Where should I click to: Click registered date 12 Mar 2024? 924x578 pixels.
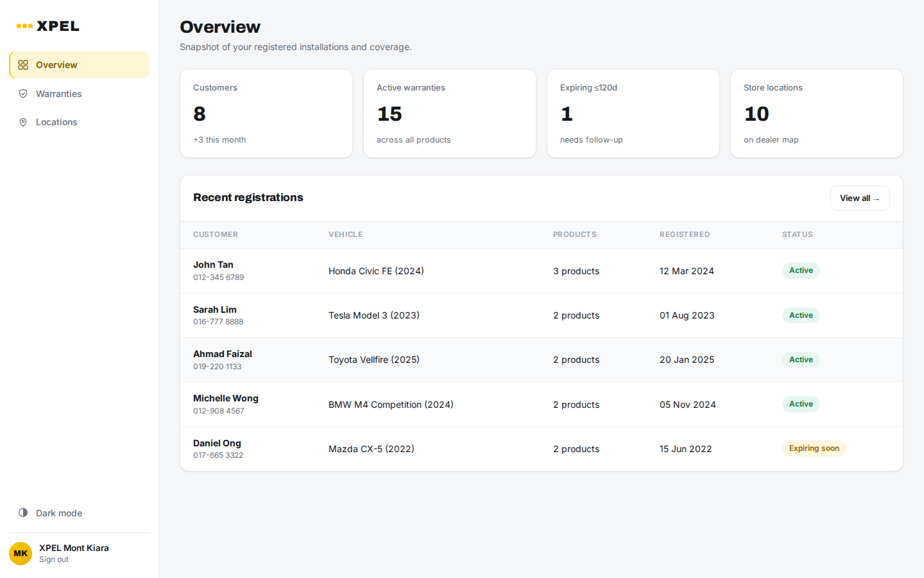(x=687, y=271)
